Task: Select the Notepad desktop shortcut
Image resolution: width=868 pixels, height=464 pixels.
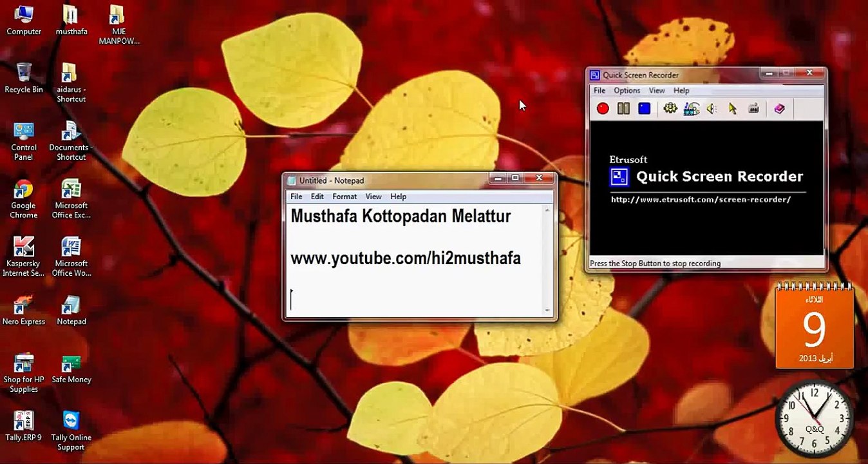Action: pos(71,311)
